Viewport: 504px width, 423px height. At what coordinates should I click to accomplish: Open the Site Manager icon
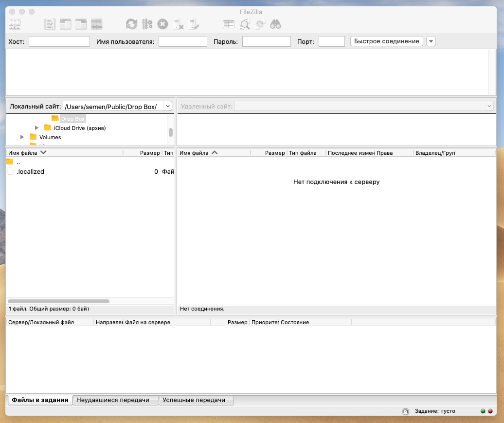(15, 24)
